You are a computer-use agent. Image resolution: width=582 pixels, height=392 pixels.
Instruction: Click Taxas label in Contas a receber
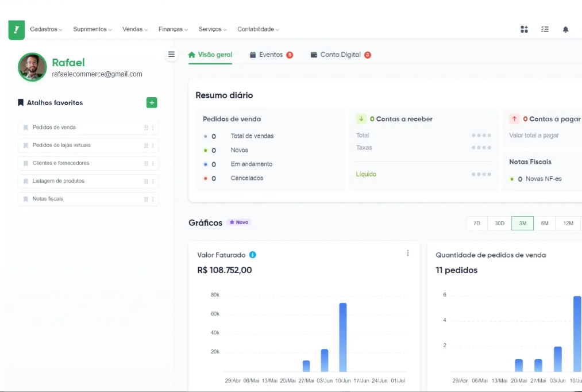point(364,147)
